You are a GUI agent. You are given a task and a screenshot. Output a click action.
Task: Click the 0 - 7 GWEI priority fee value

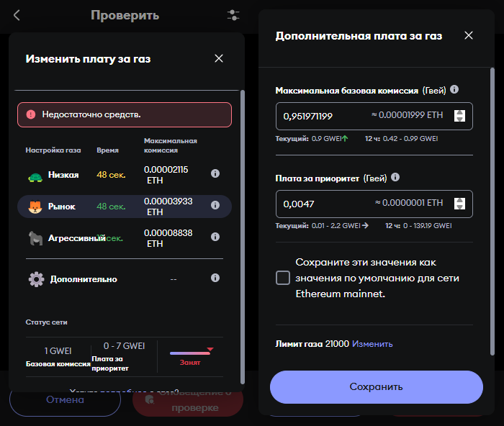(x=124, y=346)
